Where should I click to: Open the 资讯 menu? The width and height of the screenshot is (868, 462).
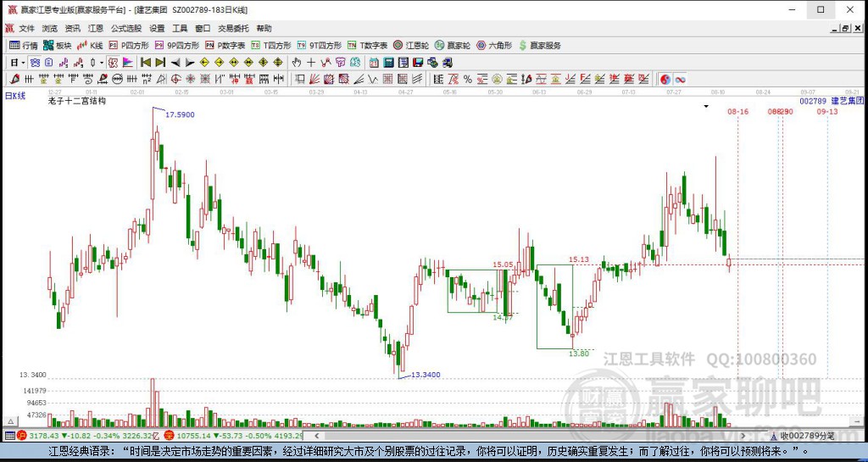click(x=73, y=28)
